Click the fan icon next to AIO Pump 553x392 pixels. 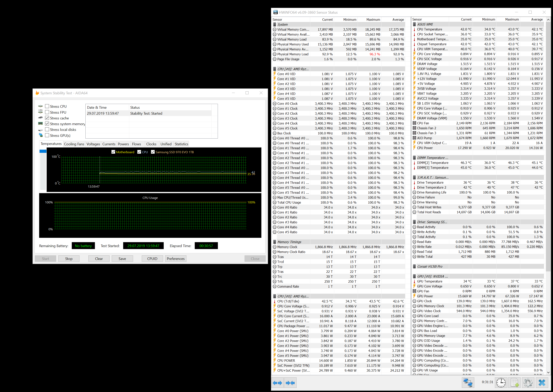pos(414,138)
